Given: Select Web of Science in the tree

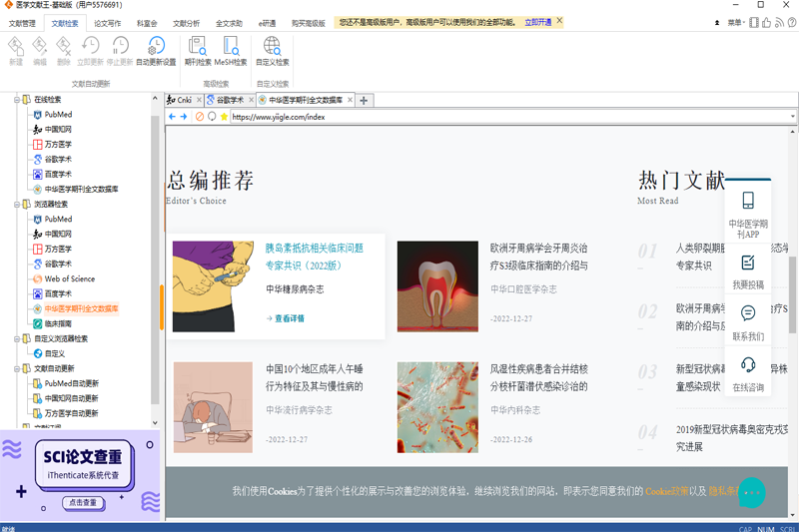Looking at the screenshot, I should 69,279.
